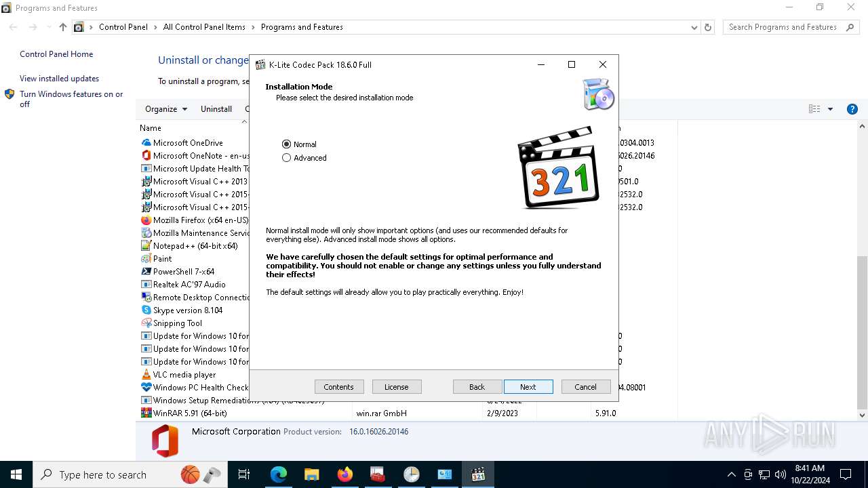Click Next in the K-Lite installer
The height and width of the screenshot is (488, 868).
tap(528, 387)
